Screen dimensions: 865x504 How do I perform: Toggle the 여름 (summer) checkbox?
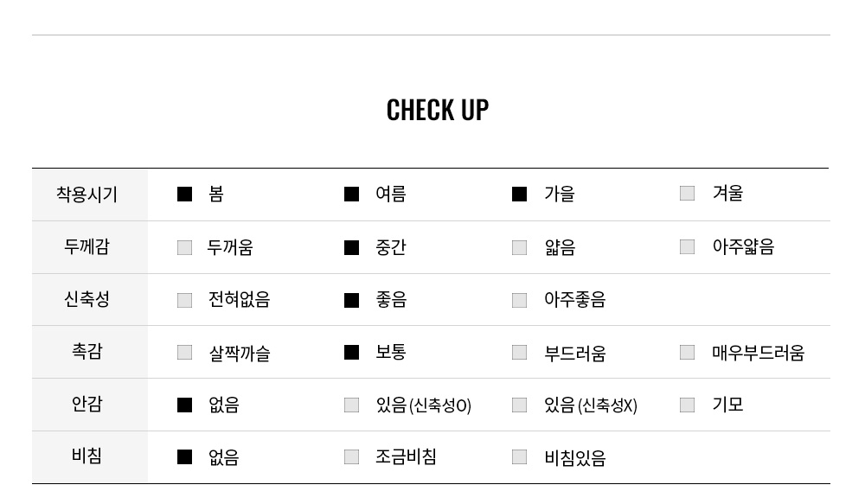[x=351, y=195]
